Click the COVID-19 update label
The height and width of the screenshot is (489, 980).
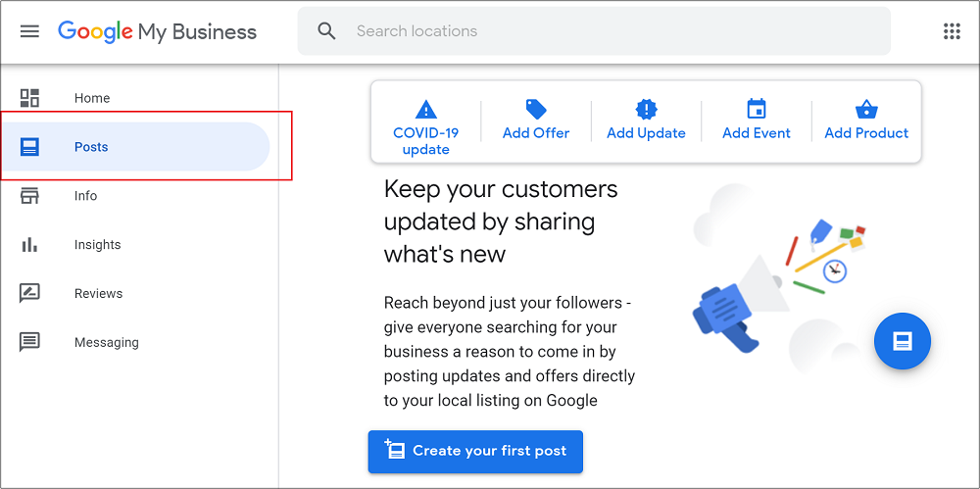(x=425, y=141)
